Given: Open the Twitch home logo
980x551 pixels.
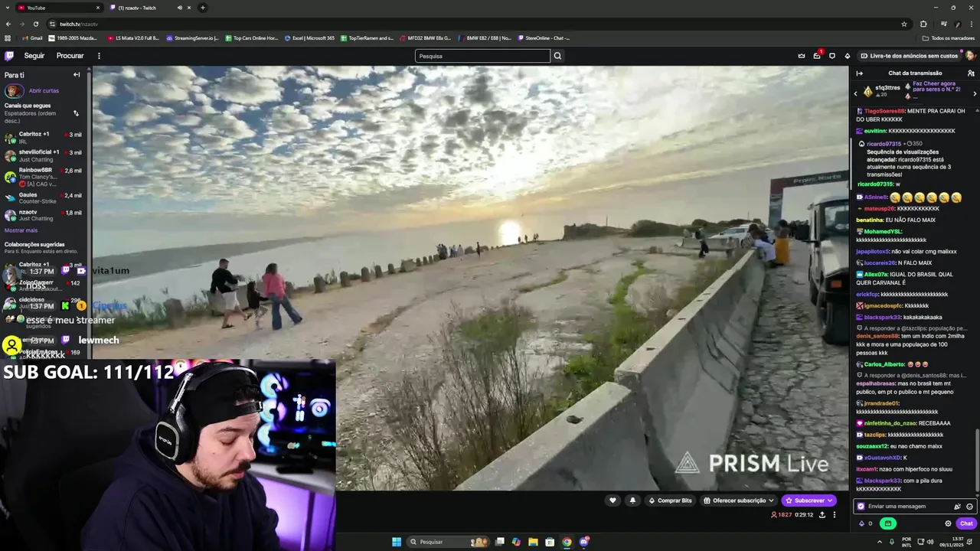Looking at the screenshot, I should click(9, 56).
